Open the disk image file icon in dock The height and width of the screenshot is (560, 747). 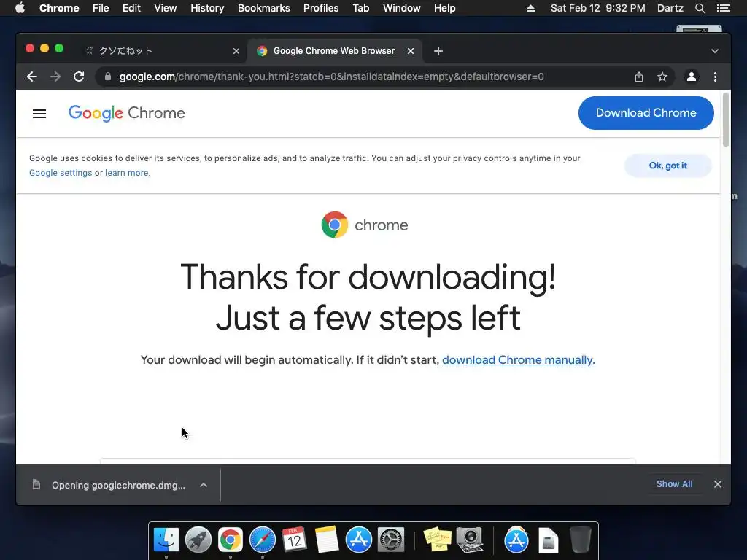(549, 540)
